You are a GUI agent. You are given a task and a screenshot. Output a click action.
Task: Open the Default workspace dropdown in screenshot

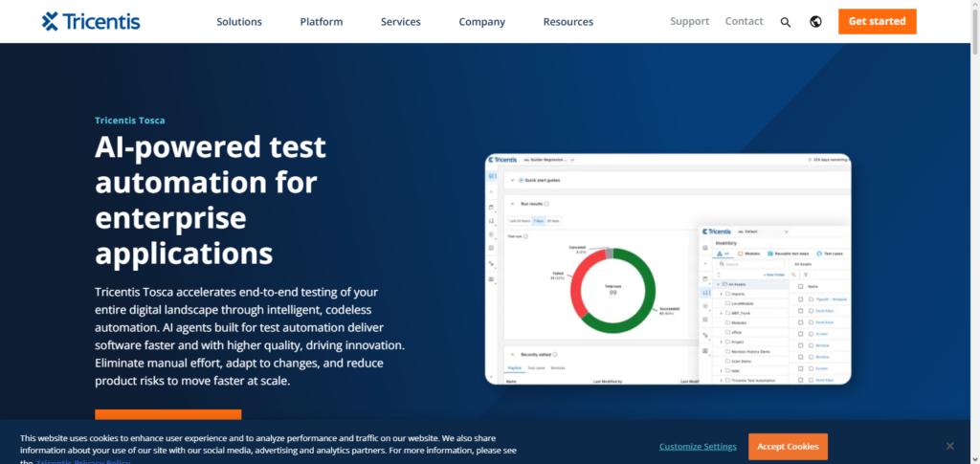pos(763,232)
